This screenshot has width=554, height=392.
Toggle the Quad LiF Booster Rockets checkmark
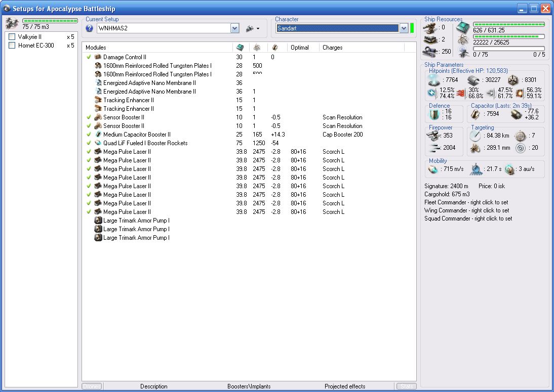point(89,143)
